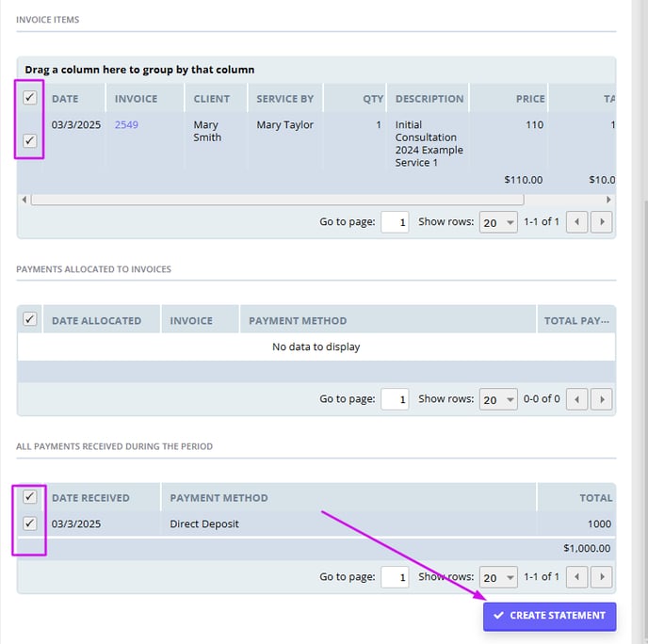
Task: Sort by CLIENT column header
Action: point(216,99)
